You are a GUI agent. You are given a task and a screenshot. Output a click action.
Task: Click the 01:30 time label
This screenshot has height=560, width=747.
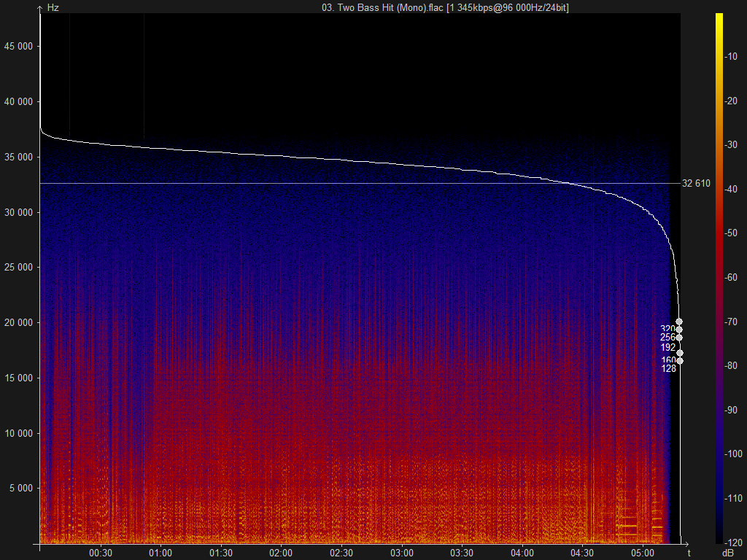221,553
